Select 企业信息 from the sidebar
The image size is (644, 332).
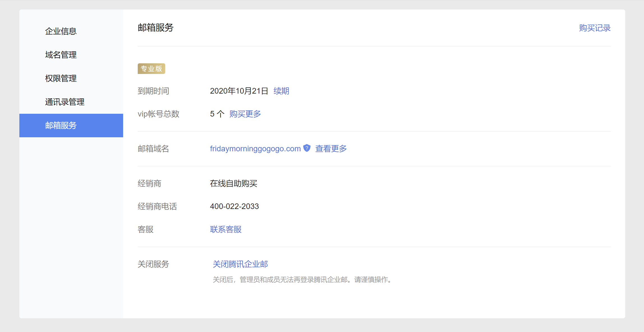point(61,31)
